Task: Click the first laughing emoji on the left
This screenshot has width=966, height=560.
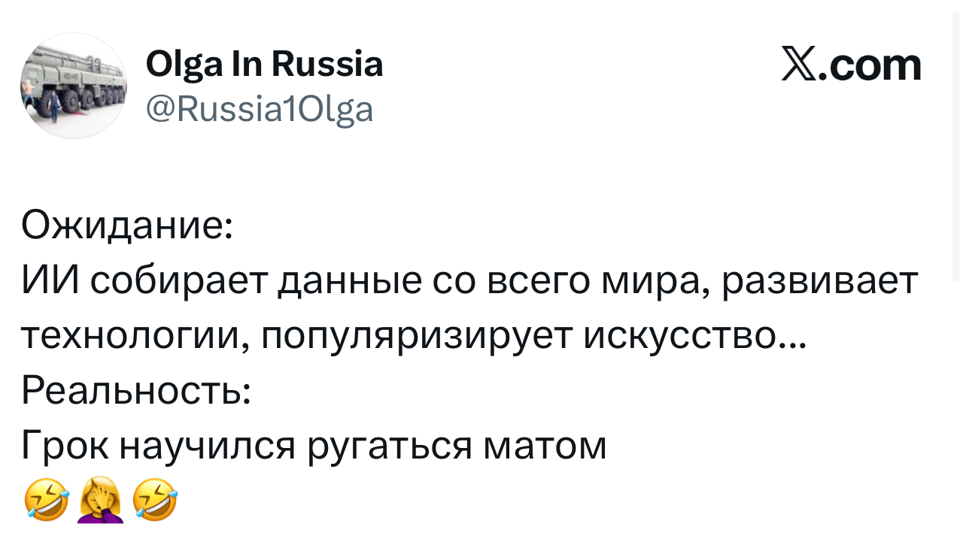Action: point(47,502)
